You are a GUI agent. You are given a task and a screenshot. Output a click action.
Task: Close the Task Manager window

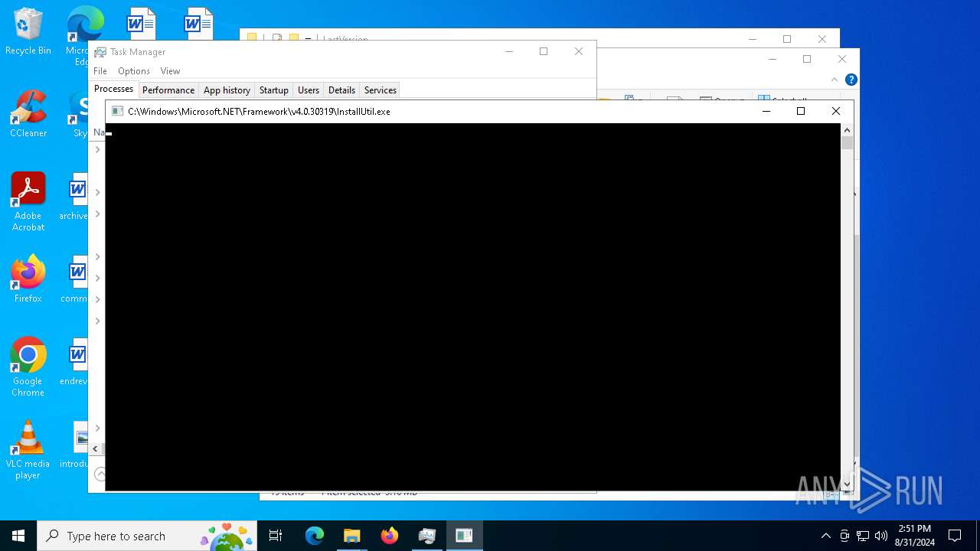pos(579,51)
